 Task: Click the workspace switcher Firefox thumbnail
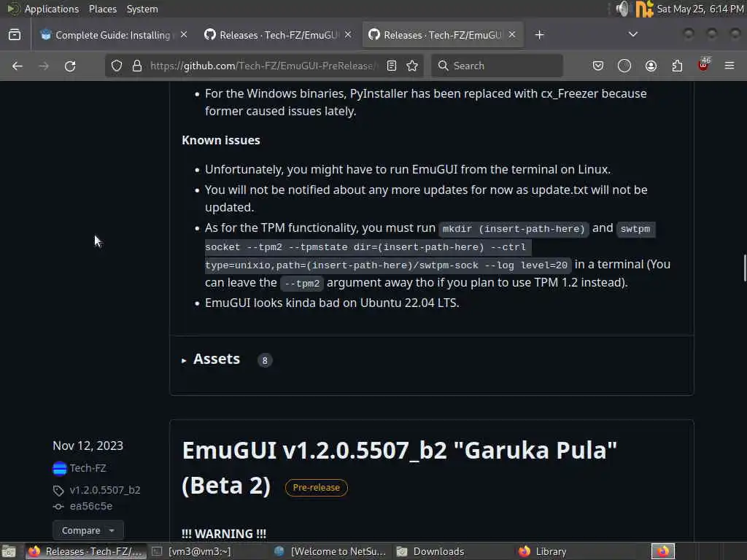[662, 551]
